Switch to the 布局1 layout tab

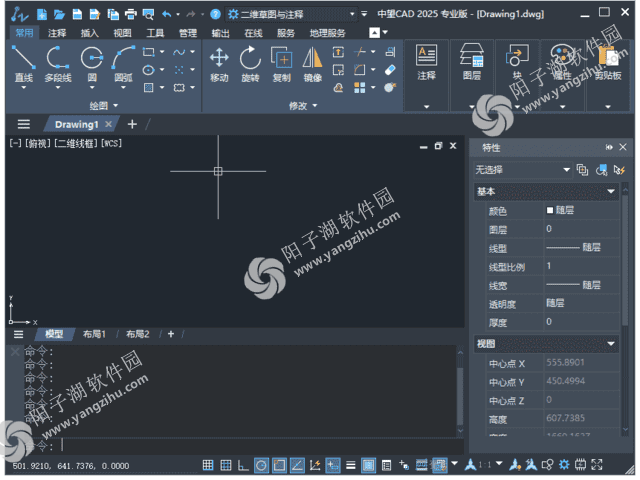[94, 334]
